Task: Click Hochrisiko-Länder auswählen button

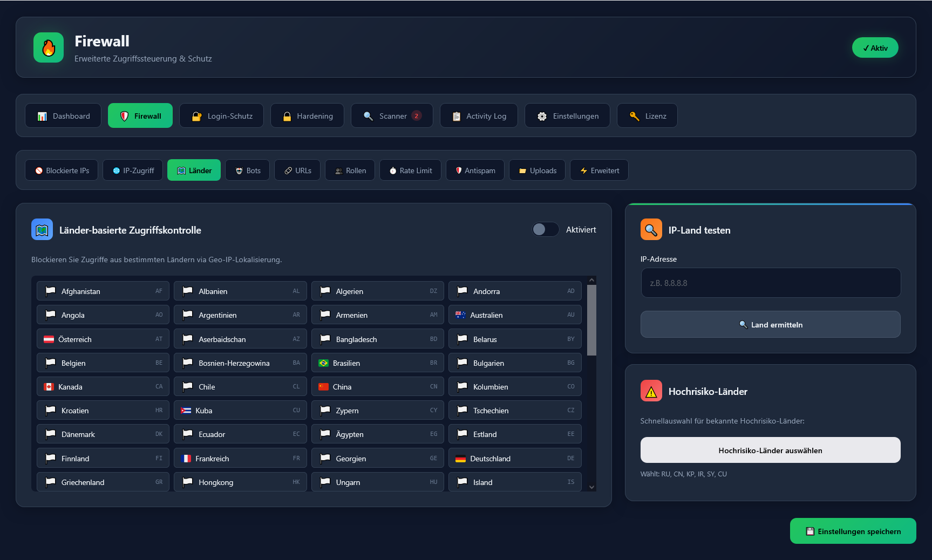Action: [x=770, y=450]
